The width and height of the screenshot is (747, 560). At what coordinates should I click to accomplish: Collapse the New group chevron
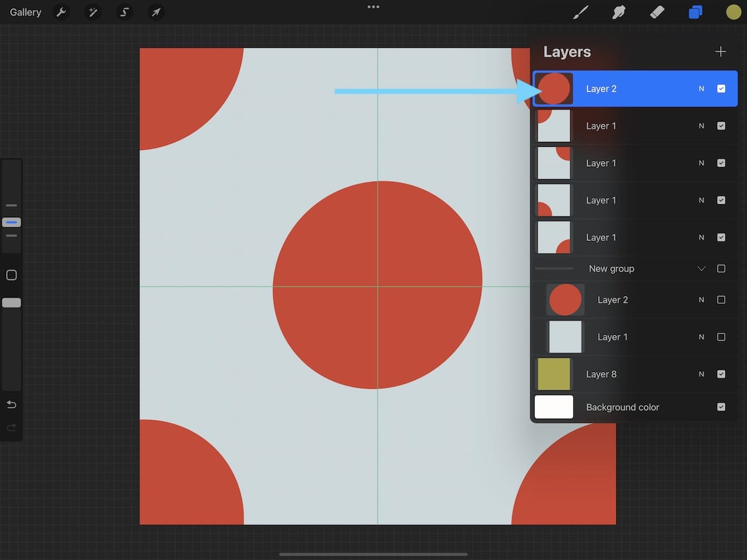pos(702,269)
